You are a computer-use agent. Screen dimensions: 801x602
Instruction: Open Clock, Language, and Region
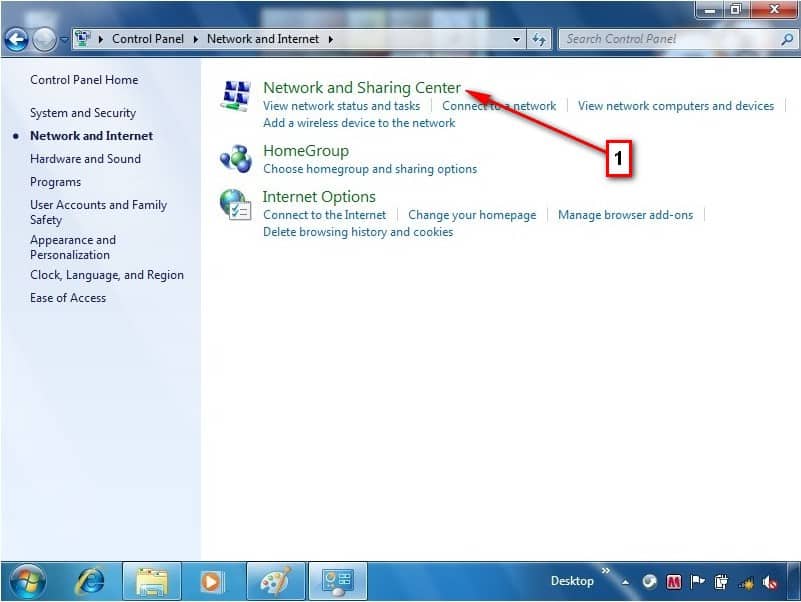click(x=107, y=275)
